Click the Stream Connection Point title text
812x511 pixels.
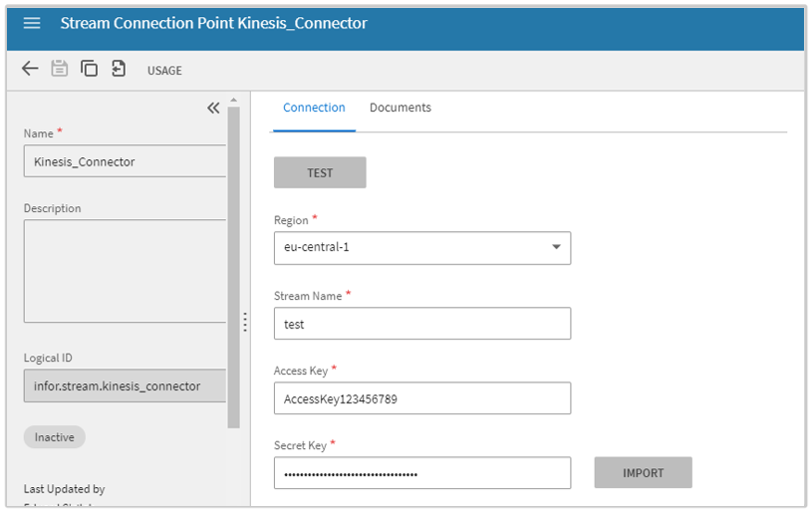coord(213,23)
